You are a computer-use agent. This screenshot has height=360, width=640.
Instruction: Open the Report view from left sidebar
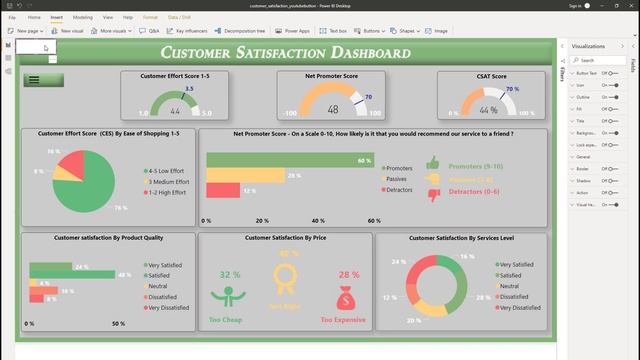(x=8, y=45)
